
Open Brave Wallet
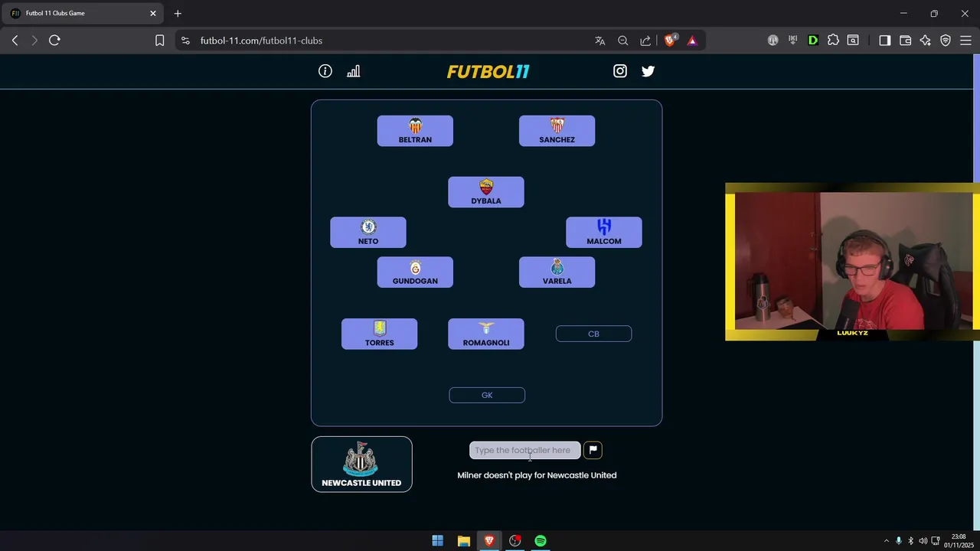coord(905,41)
